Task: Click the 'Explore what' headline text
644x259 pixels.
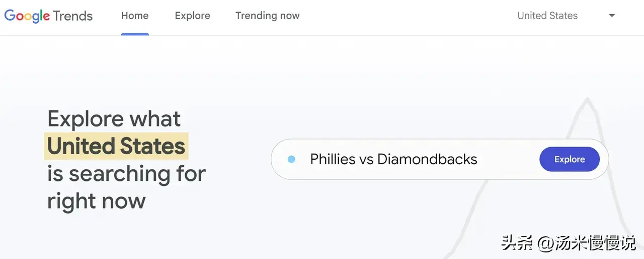Action: tap(114, 119)
